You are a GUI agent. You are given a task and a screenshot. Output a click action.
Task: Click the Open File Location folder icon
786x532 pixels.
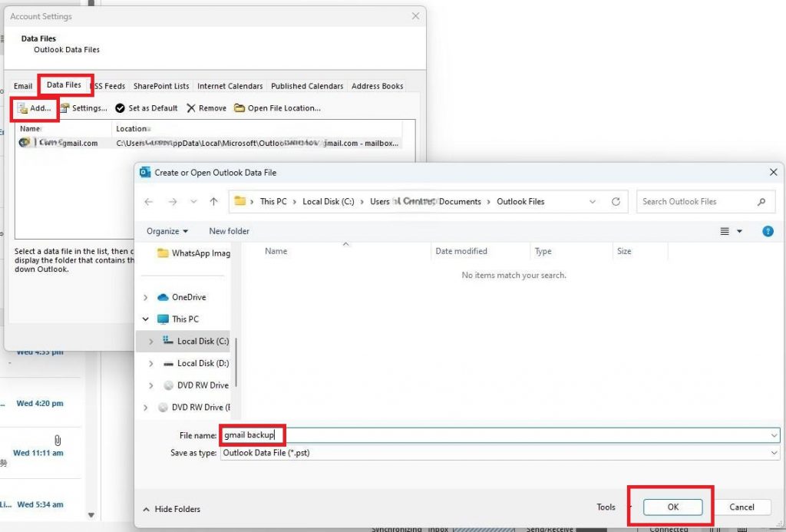tap(239, 107)
